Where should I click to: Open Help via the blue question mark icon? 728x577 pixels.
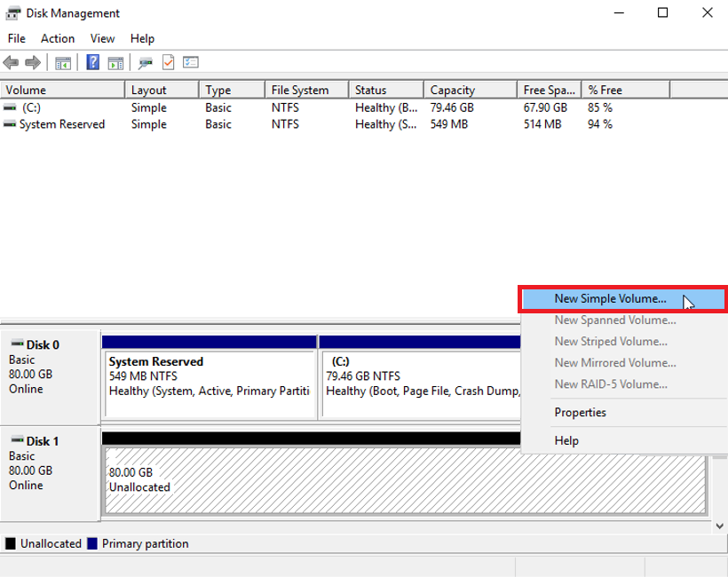pos(92,63)
